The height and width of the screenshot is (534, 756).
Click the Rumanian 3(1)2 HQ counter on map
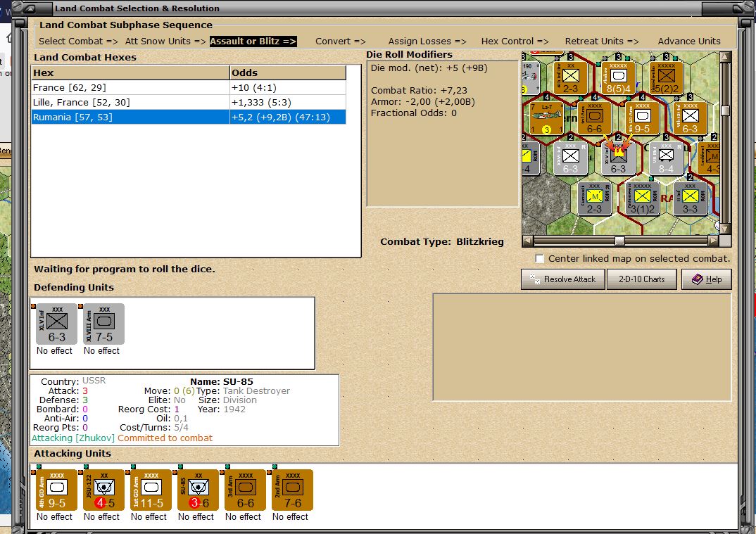tap(642, 198)
